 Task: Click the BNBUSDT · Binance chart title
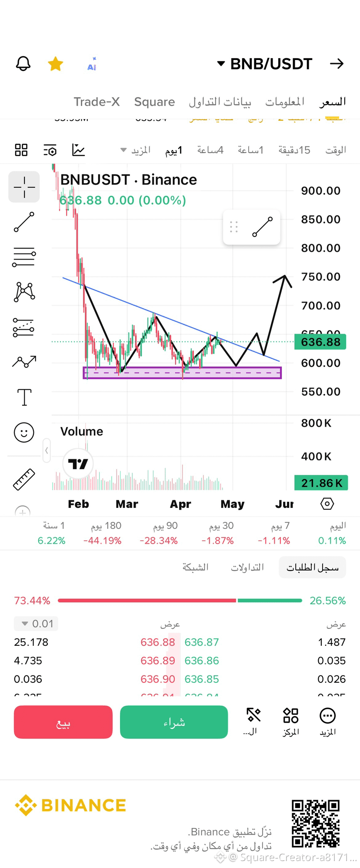[x=129, y=180]
